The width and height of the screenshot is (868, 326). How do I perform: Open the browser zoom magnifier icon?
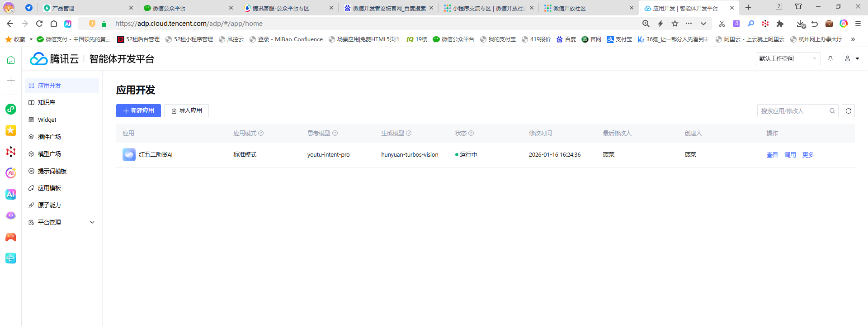pos(646,24)
